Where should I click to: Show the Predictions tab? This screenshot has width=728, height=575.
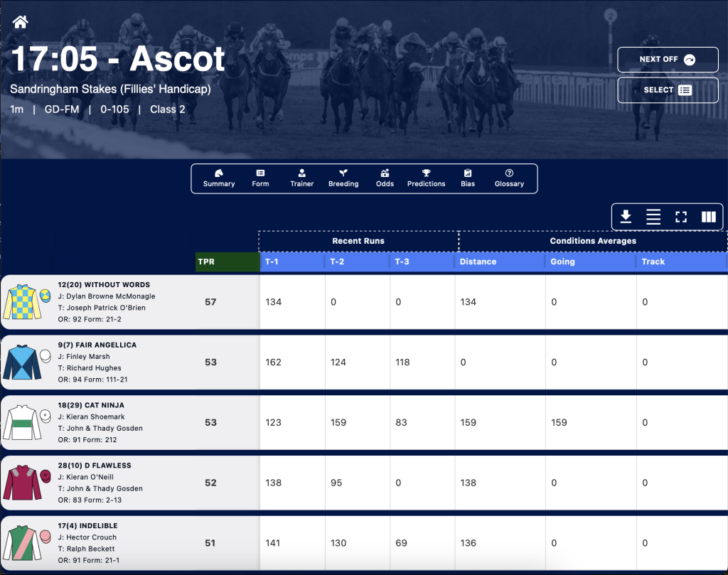[x=427, y=178]
